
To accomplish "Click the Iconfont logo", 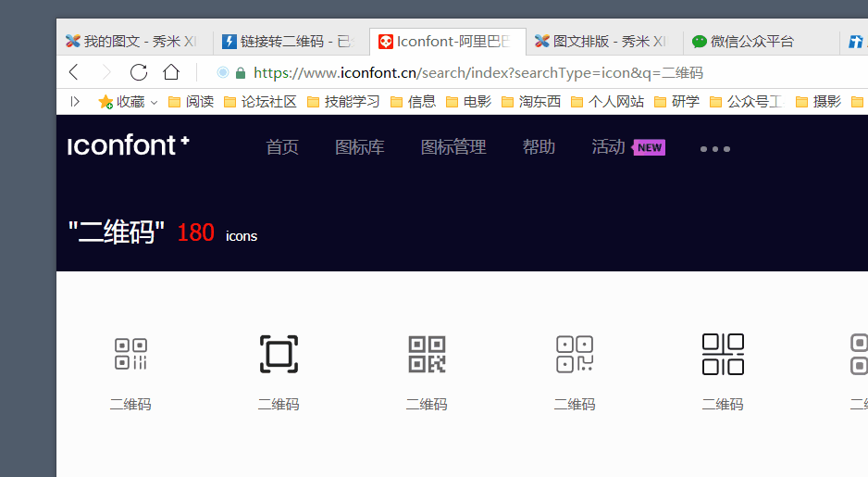I will click(128, 145).
